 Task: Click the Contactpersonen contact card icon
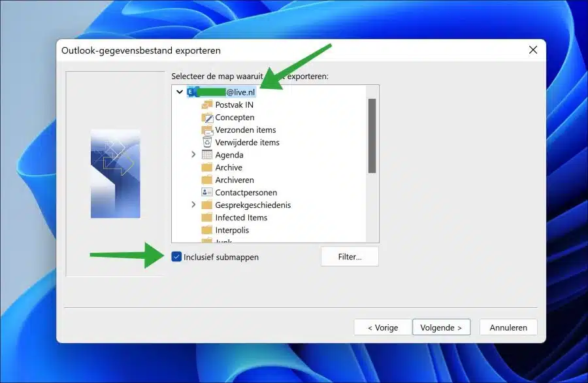click(207, 192)
